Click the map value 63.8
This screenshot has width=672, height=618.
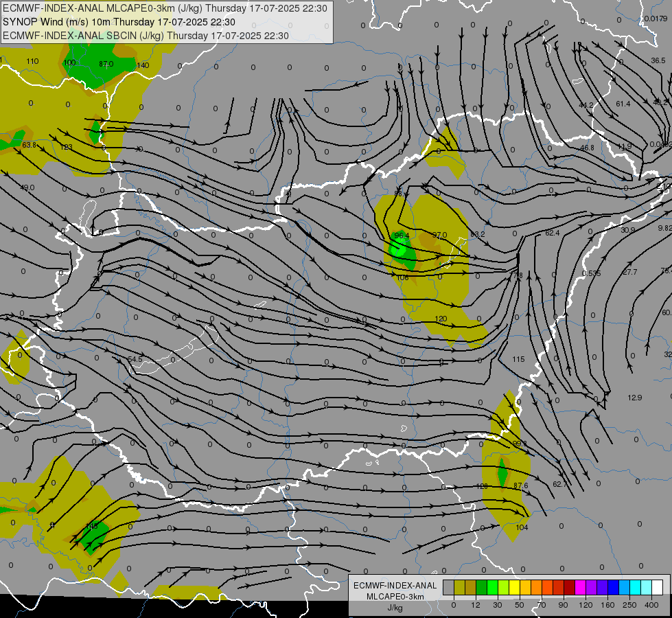pyautogui.click(x=29, y=145)
